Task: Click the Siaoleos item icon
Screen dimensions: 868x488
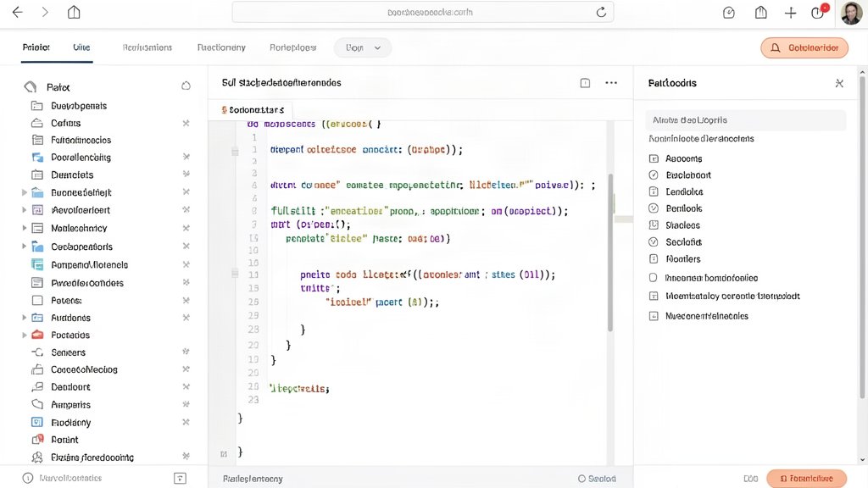Action: pyautogui.click(x=654, y=225)
